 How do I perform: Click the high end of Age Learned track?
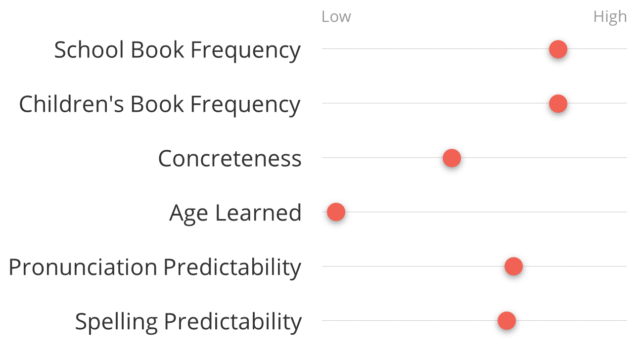(x=624, y=212)
